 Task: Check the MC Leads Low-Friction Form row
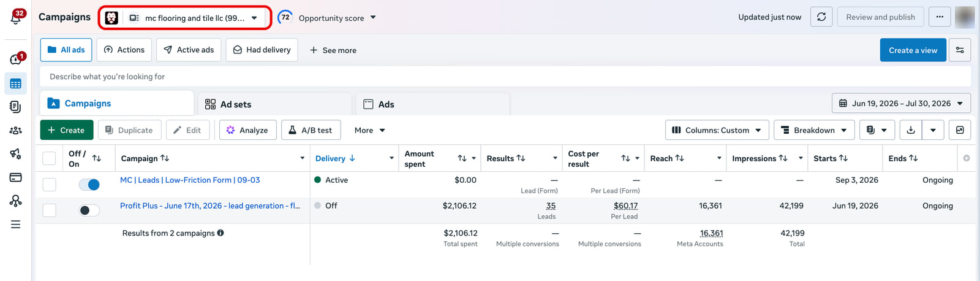point(50,184)
